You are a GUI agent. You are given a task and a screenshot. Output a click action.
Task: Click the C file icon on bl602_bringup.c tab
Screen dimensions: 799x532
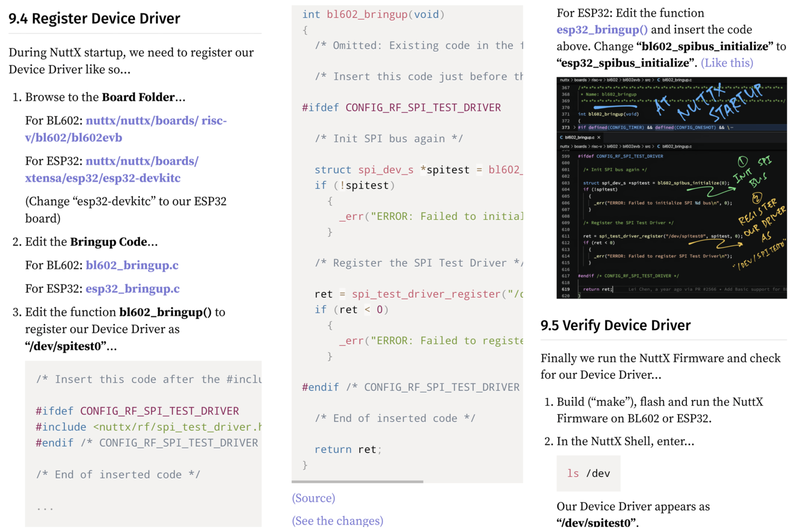[x=562, y=137]
